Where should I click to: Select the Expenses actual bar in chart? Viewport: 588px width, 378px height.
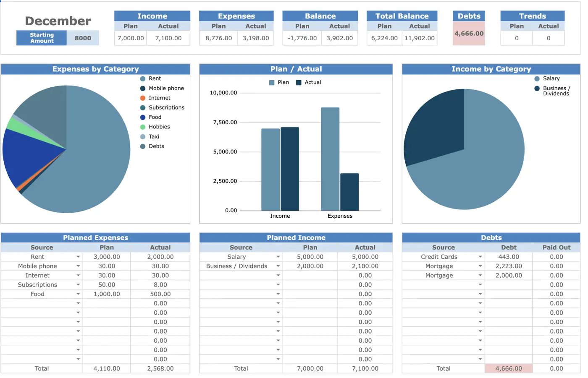349,192
